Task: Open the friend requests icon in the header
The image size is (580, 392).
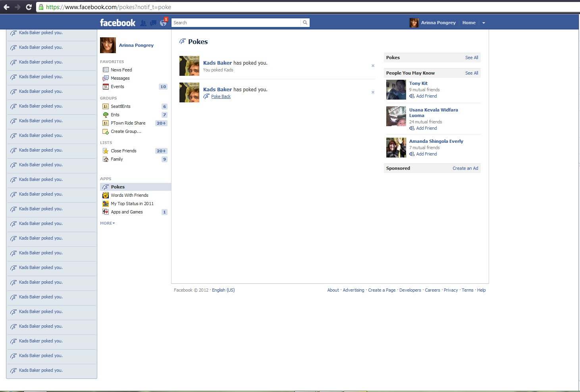Action: click(x=143, y=23)
